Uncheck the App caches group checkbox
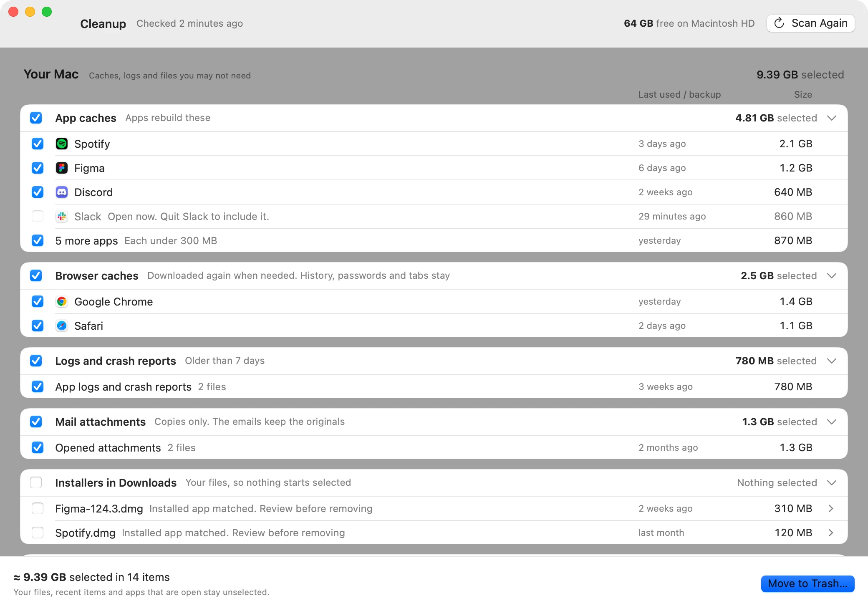 (x=36, y=118)
